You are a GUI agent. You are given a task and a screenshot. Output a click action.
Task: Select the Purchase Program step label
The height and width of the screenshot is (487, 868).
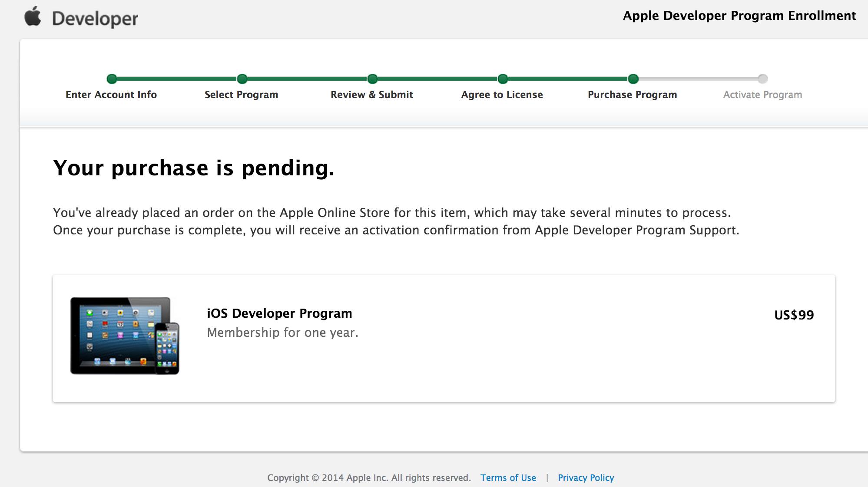632,95
